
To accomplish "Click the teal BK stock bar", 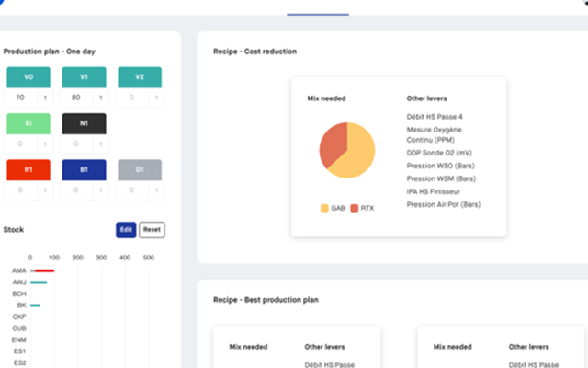I will (35, 305).
